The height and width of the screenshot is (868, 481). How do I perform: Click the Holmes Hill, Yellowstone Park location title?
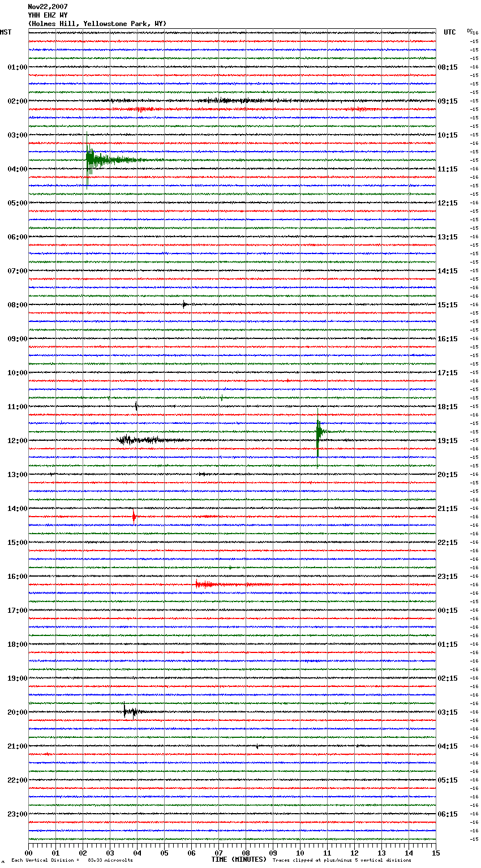pyautogui.click(x=97, y=24)
